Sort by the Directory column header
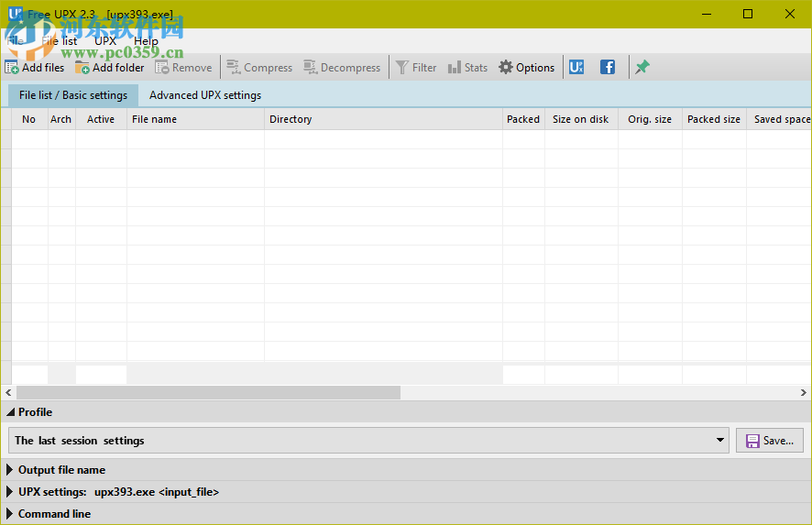Image resolution: width=812 pixels, height=525 pixels. (x=383, y=119)
